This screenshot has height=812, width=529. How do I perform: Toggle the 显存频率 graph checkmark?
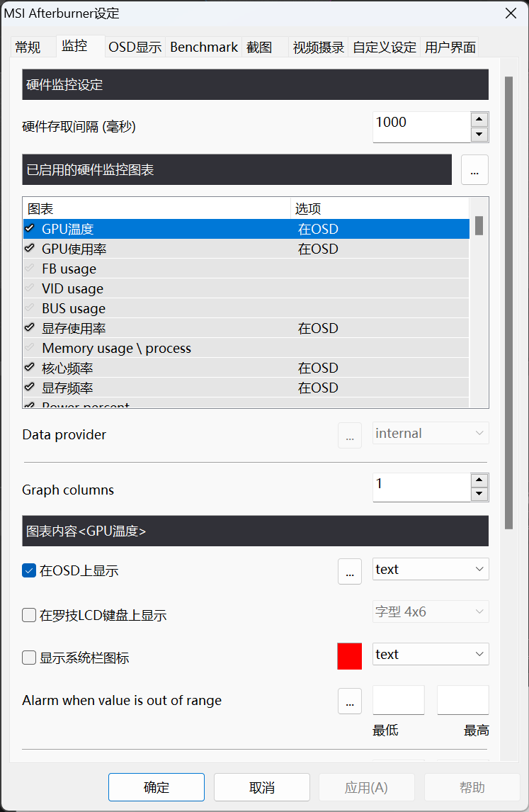(30, 388)
